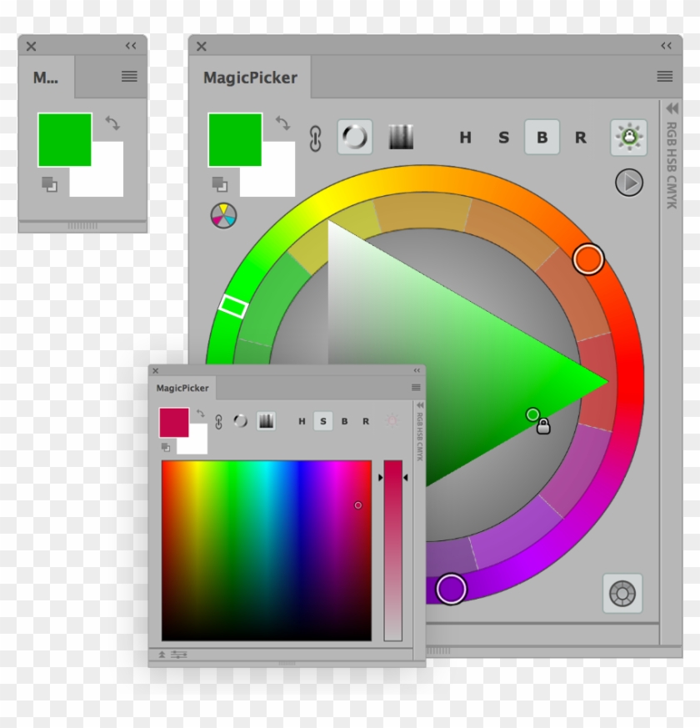Select the M... tab in small collapsed panel
This screenshot has height=728, width=700.
pos(46,77)
